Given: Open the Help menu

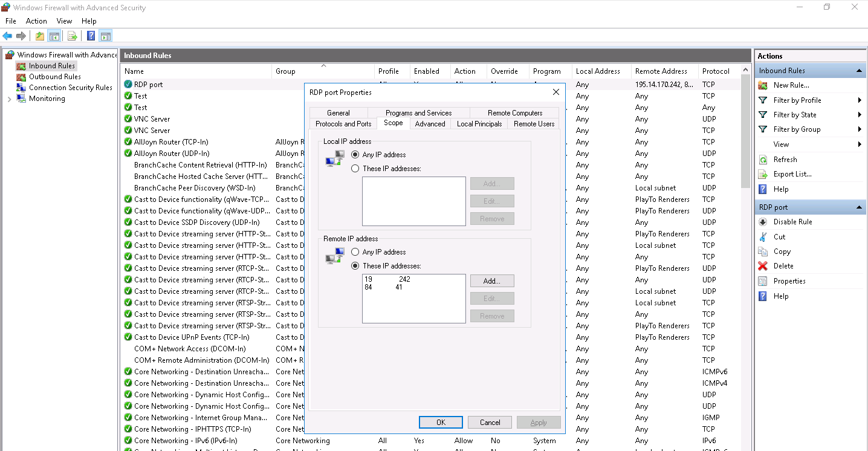Looking at the screenshot, I should 89,21.
